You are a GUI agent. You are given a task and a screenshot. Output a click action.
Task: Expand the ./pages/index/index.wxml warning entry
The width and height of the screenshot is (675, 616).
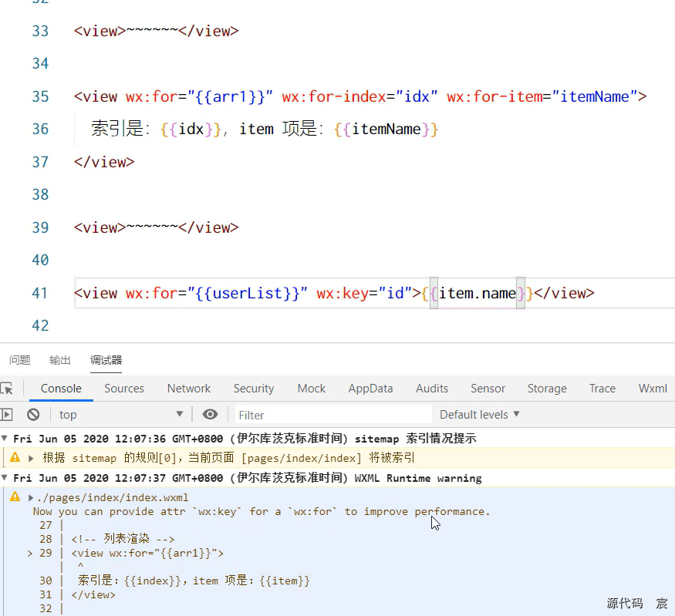pos(31,498)
